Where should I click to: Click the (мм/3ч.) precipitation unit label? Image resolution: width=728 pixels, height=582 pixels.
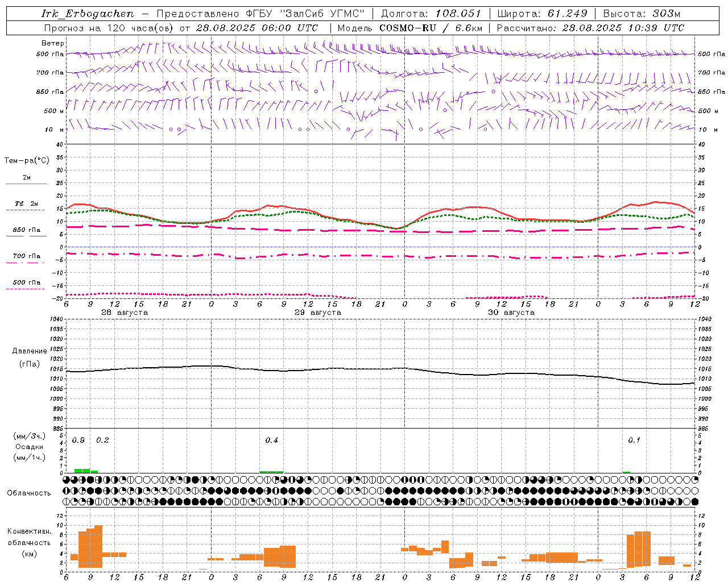[30, 436]
